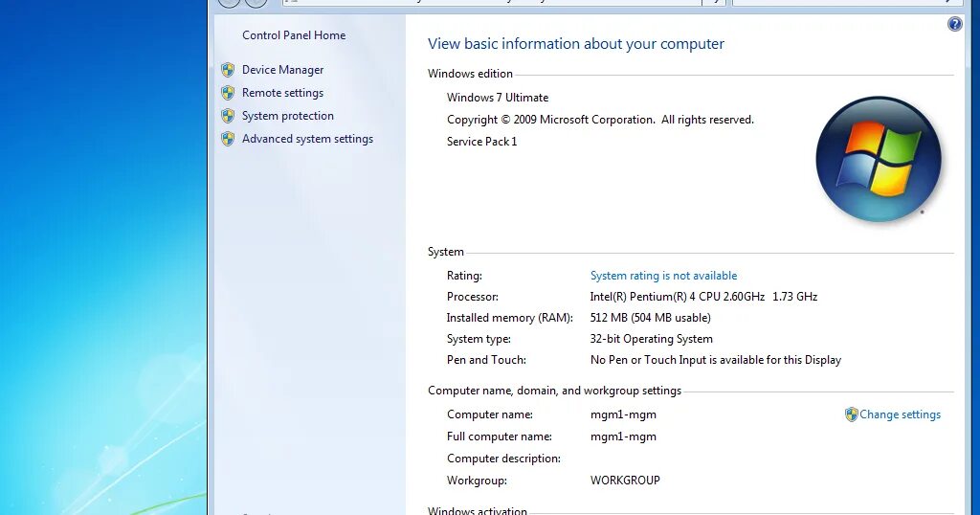Click the Computer description label
980x515 pixels.
[x=503, y=459]
